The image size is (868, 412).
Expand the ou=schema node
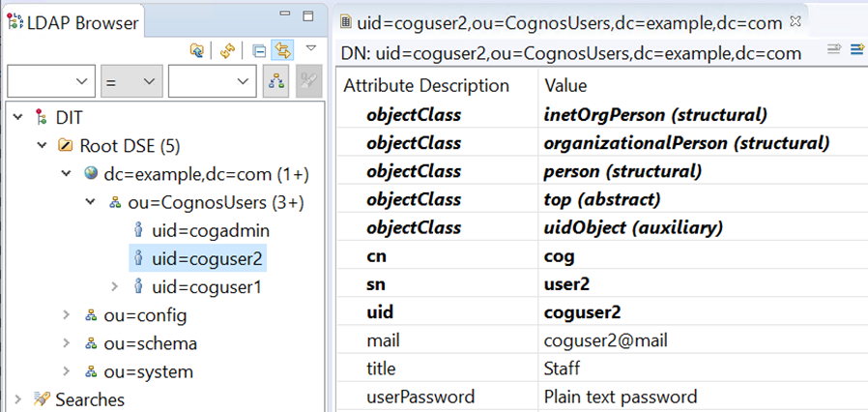[67, 343]
